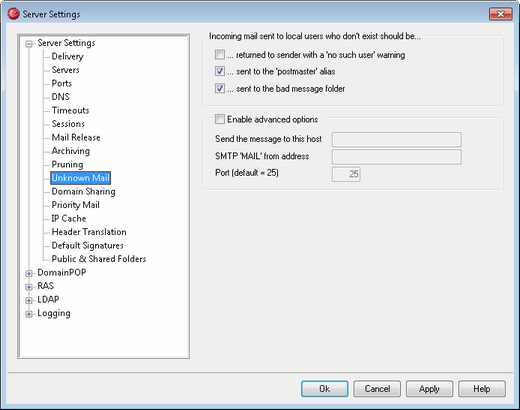Open the Domain Sharing settings page
The width and height of the screenshot is (520, 410).
(83, 191)
